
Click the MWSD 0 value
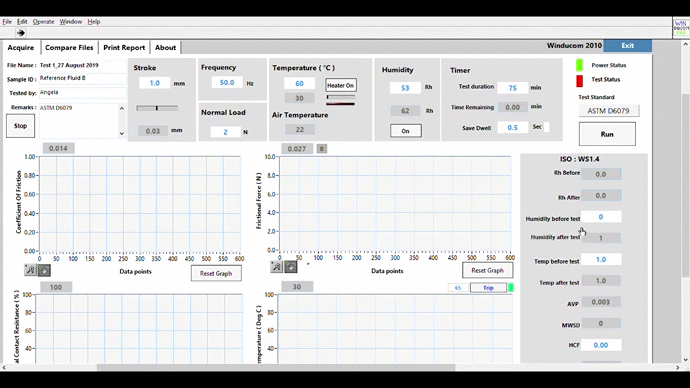point(601,323)
